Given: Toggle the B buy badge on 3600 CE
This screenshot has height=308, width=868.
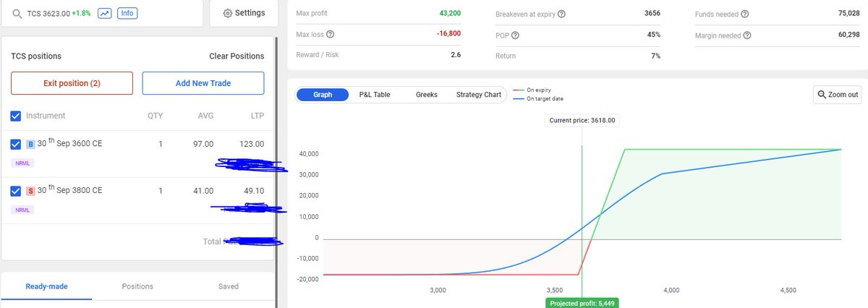Looking at the screenshot, I should pos(30,144).
